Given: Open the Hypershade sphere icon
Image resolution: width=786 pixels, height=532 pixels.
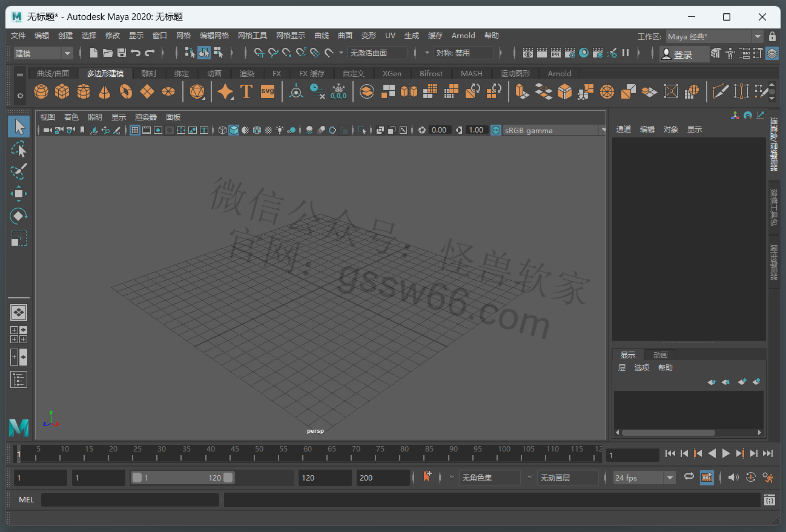Looking at the screenshot, I should point(584,53).
